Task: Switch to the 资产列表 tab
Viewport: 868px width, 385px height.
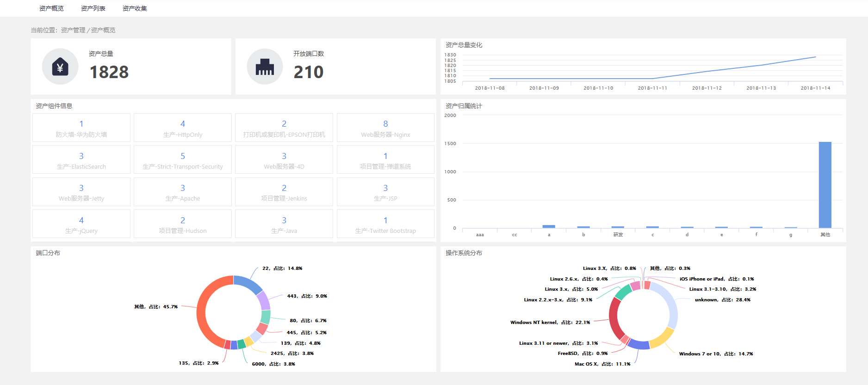Action: click(x=93, y=8)
